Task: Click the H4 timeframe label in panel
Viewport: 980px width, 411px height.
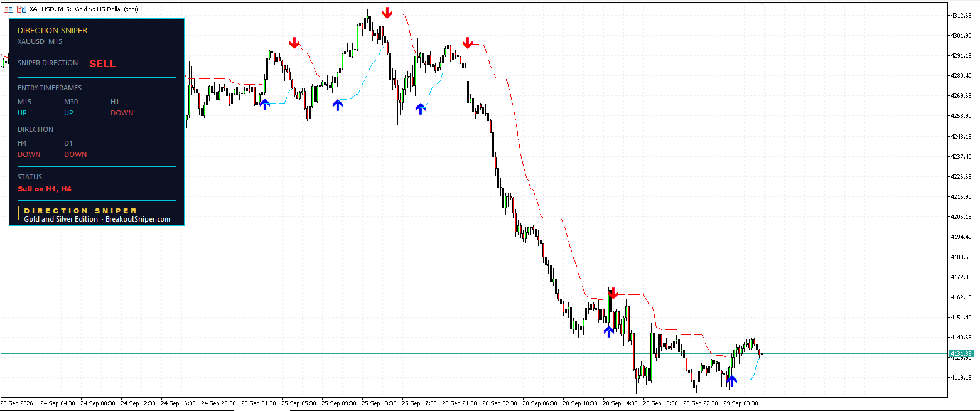Action: (x=22, y=143)
